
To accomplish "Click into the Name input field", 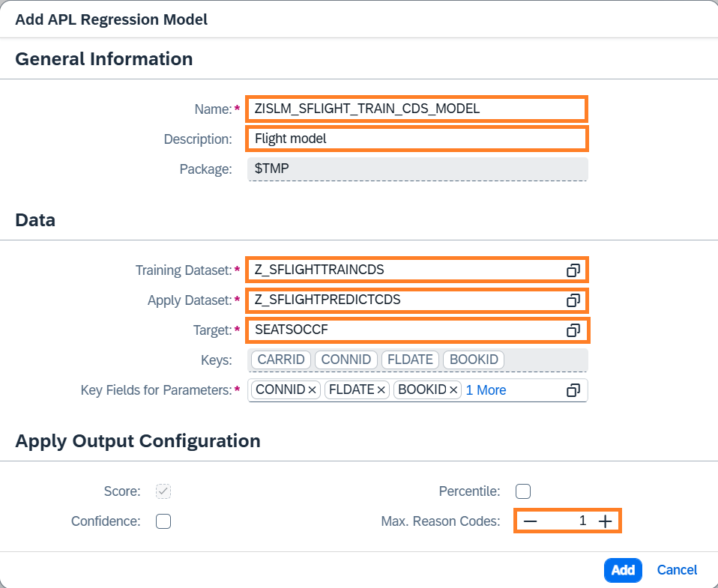I will tap(416, 109).
